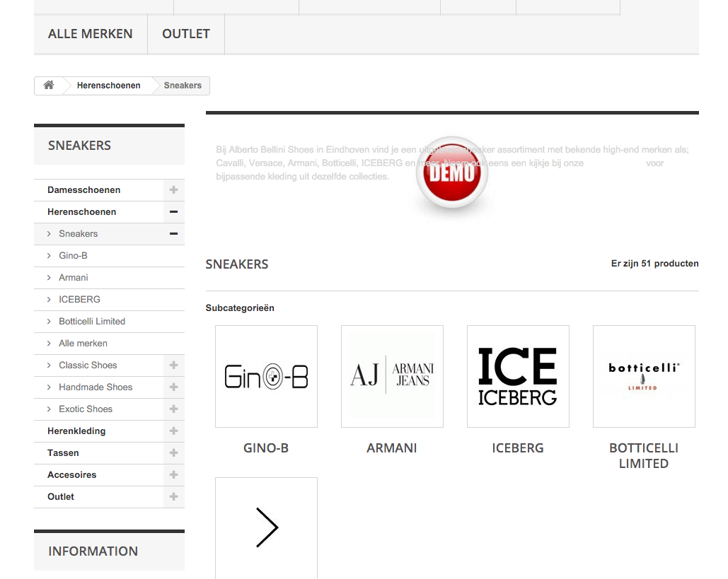Click the Armani Jeans logo thumbnail
This screenshot has width=728, height=579.
point(393,376)
